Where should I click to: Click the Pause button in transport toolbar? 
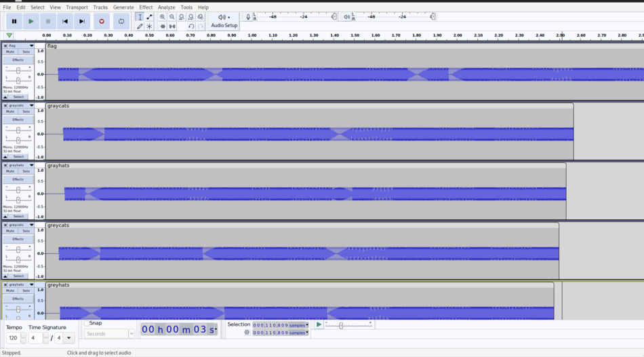[14, 21]
